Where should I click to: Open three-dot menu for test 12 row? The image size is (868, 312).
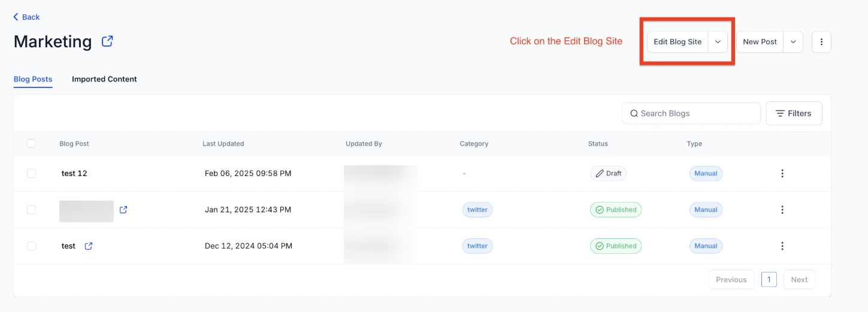tap(782, 174)
